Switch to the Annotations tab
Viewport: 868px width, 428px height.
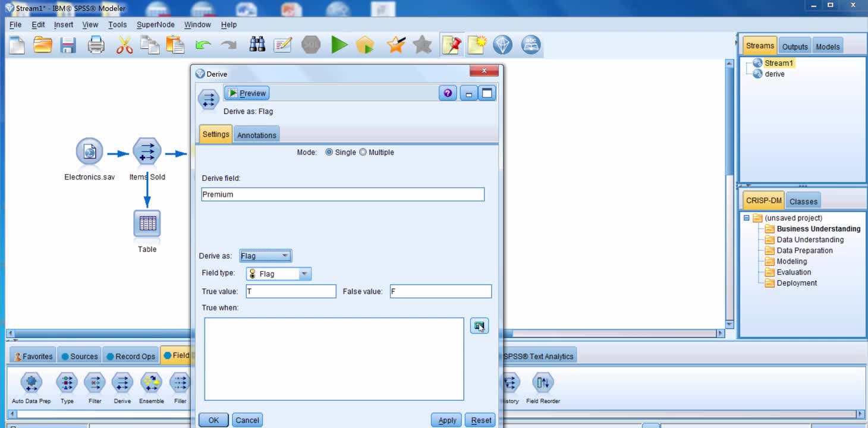[x=256, y=135]
